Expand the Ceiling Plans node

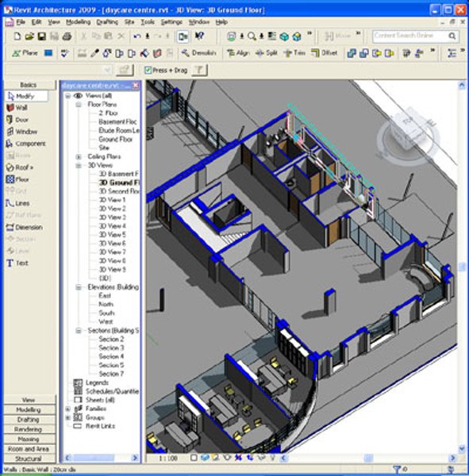(79, 157)
